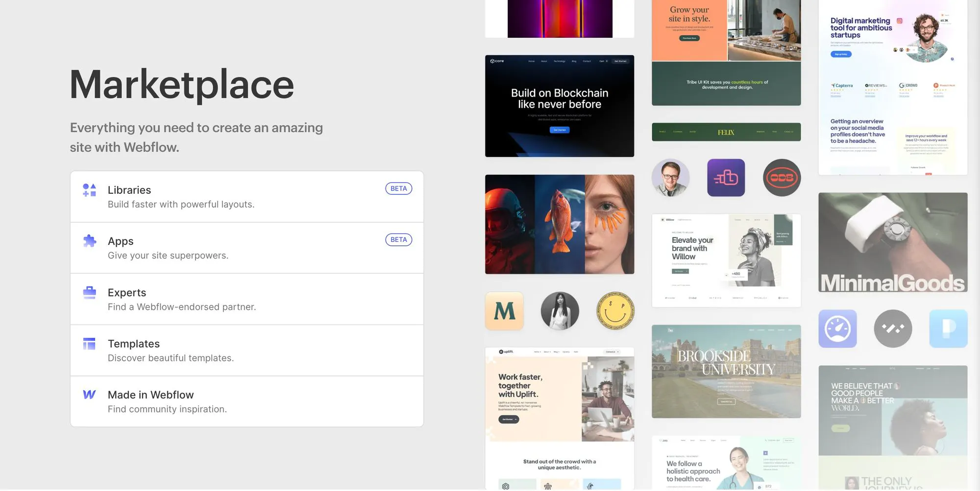Open the purple calculator app icon
This screenshot has width=980, height=491.
click(x=726, y=178)
